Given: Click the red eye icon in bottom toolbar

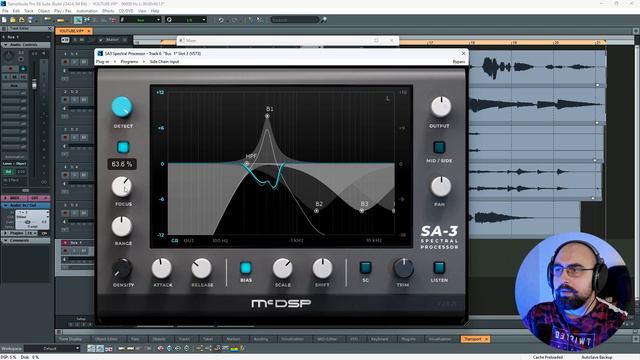Looking at the screenshot, I should pos(160,349).
